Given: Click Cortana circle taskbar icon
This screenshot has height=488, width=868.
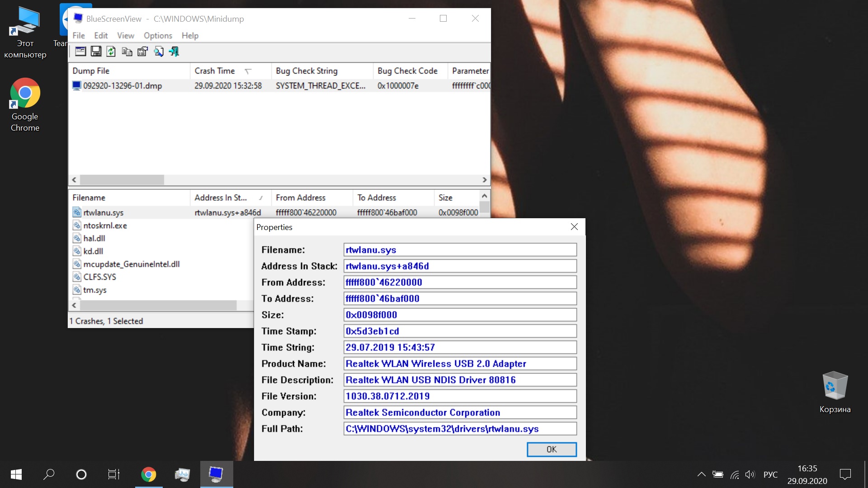Looking at the screenshot, I should [81, 474].
